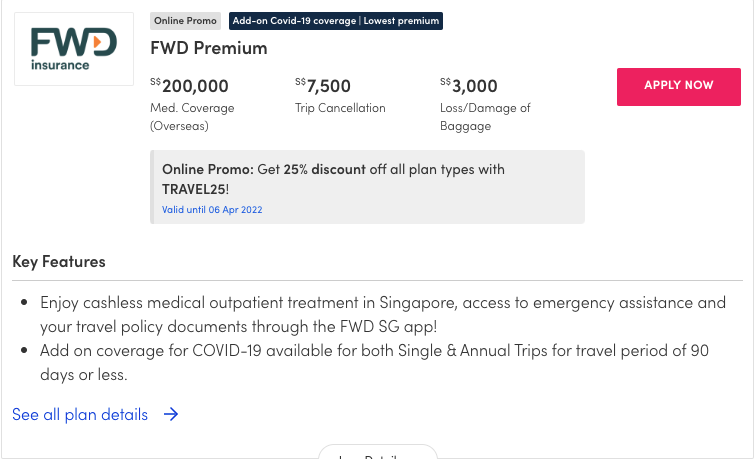The width and height of the screenshot is (755, 459).
Task: Click the S$3,000 baggage amount
Action: (x=469, y=86)
